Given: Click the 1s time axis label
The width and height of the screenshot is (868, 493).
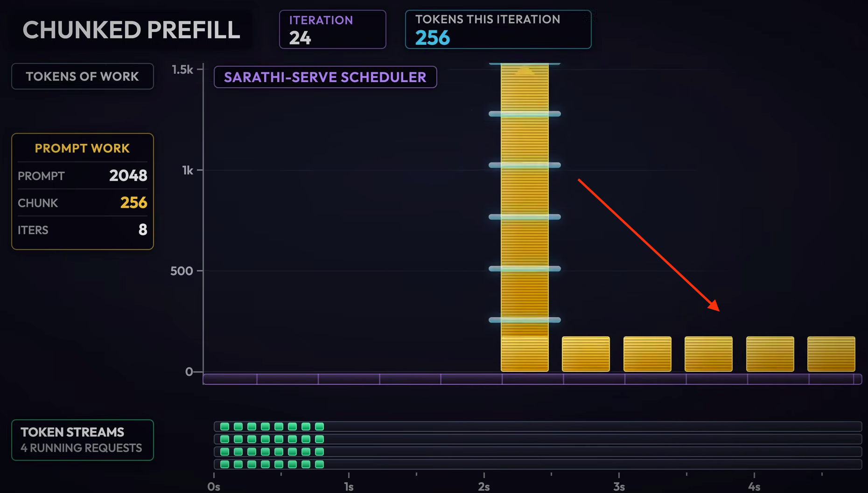Looking at the screenshot, I should (349, 486).
